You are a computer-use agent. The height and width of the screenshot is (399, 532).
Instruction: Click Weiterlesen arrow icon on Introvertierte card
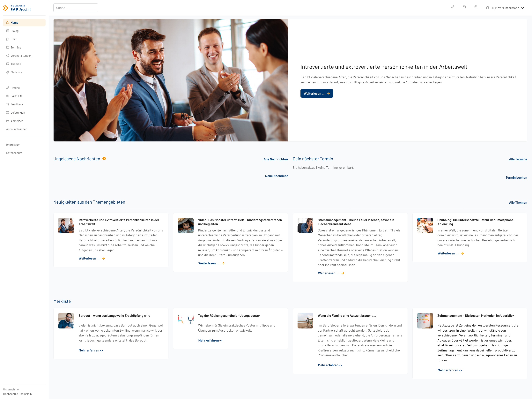[x=103, y=258]
